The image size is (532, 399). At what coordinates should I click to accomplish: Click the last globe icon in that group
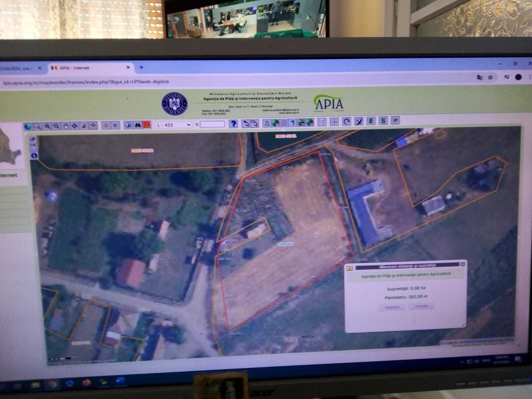(310, 122)
